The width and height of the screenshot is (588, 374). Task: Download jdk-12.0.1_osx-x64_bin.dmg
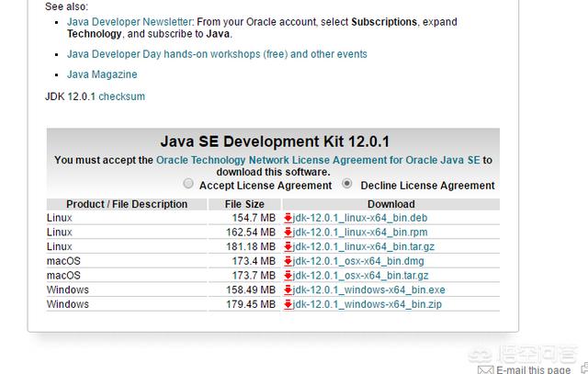coord(358,261)
